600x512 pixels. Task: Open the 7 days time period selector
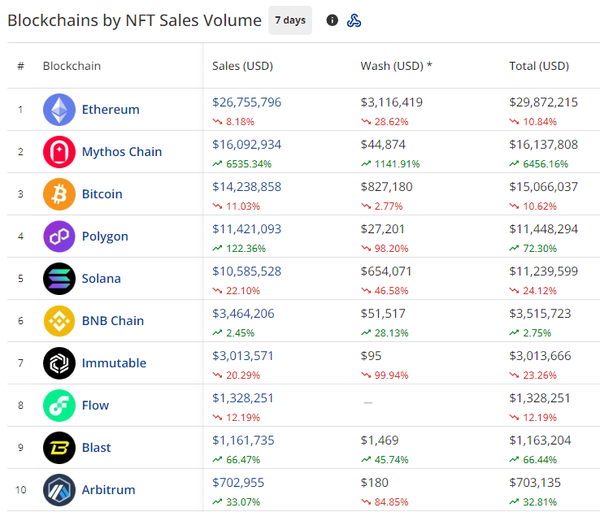[x=290, y=21]
